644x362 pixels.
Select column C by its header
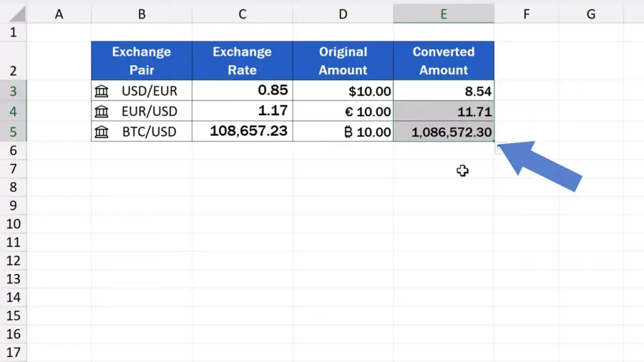242,14
